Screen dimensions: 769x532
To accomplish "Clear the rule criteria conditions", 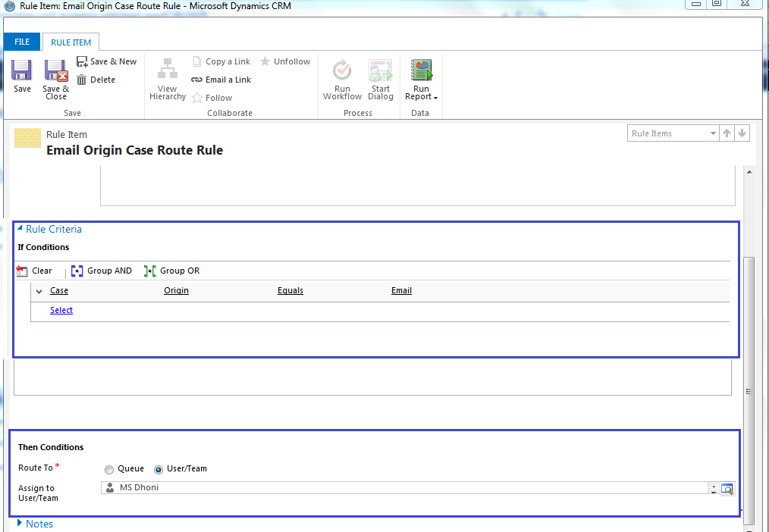I will pyautogui.click(x=34, y=271).
